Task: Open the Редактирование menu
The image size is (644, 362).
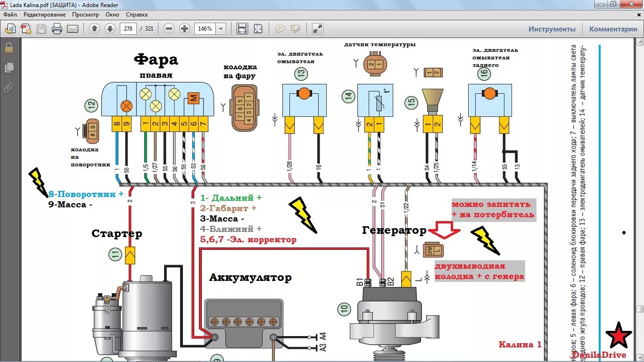Action: click(x=45, y=15)
